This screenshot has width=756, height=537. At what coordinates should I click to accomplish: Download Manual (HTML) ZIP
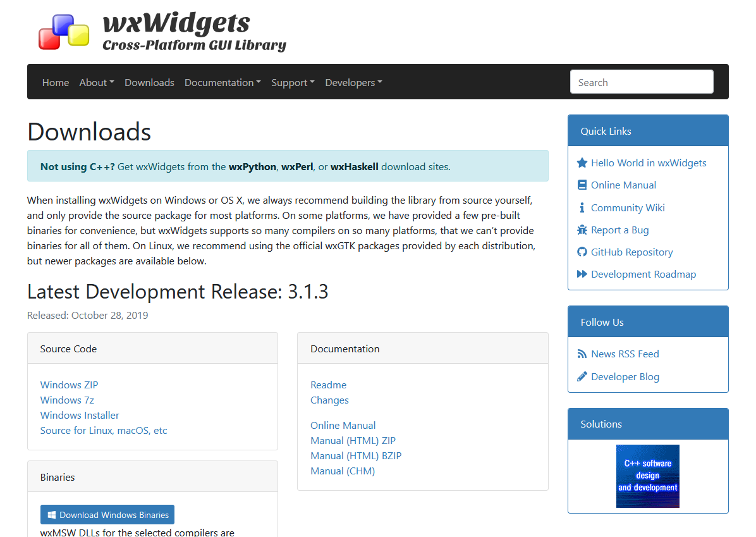[x=353, y=440]
